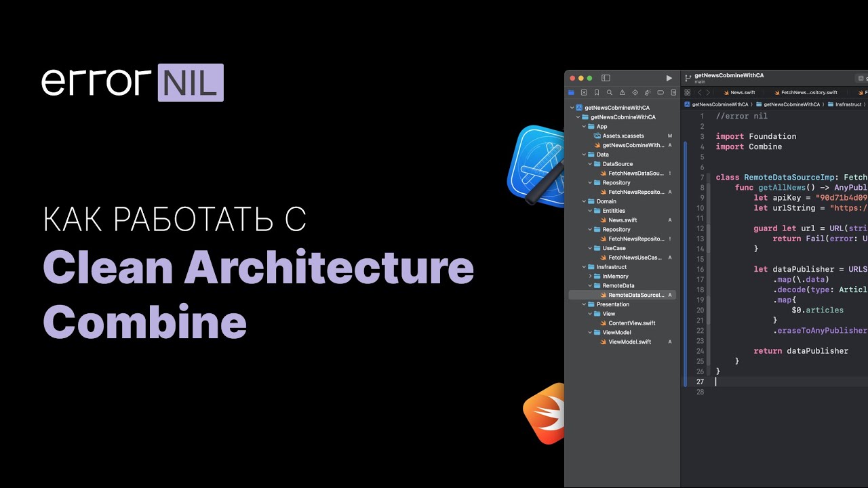Click the '.map(\.data)' code line
This screenshot has height=488, width=868.
point(800,279)
